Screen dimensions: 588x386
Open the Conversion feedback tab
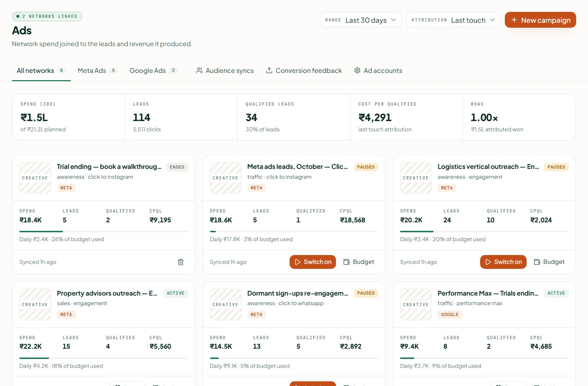point(304,71)
